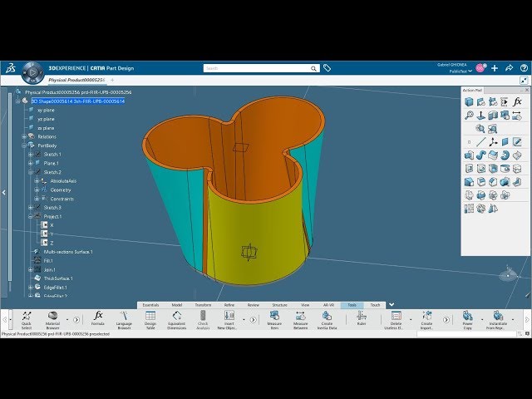Select the Physical Product0000525 document tab

point(76,80)
